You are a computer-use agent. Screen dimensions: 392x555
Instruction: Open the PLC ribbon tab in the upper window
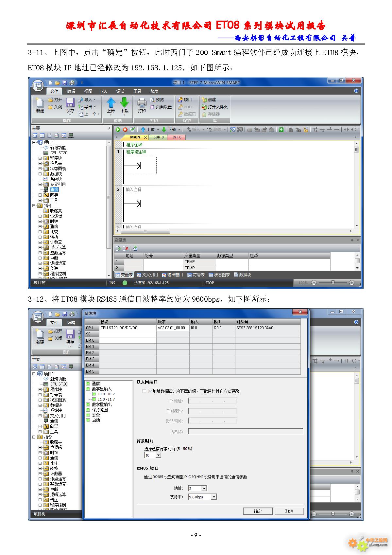click(x=104, y=91)
